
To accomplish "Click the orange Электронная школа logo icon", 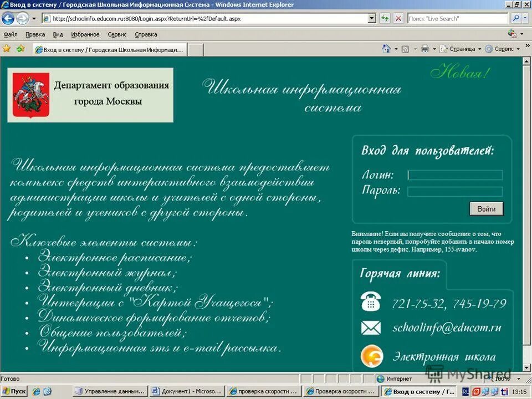I will point(372,356).
